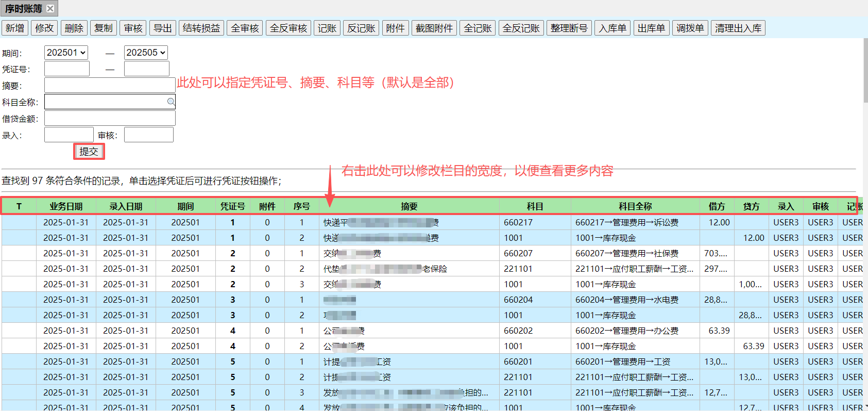
Task: Click the 提交 submit button
Action: (x=89, y=151)
